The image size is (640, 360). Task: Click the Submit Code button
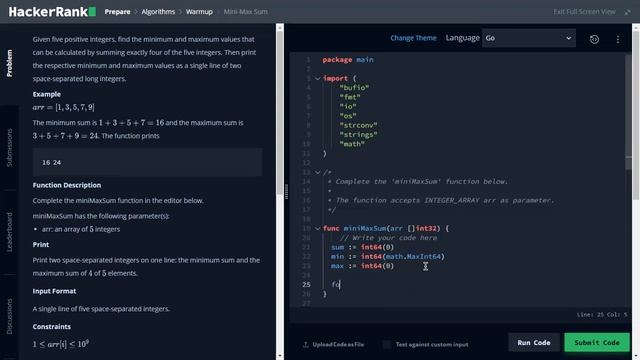(597, 342)
